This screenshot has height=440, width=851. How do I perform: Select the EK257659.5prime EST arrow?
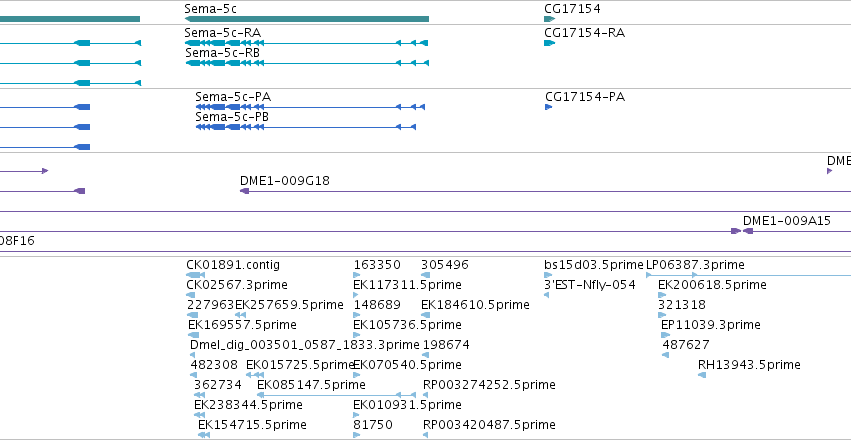[x=240, y=315]
